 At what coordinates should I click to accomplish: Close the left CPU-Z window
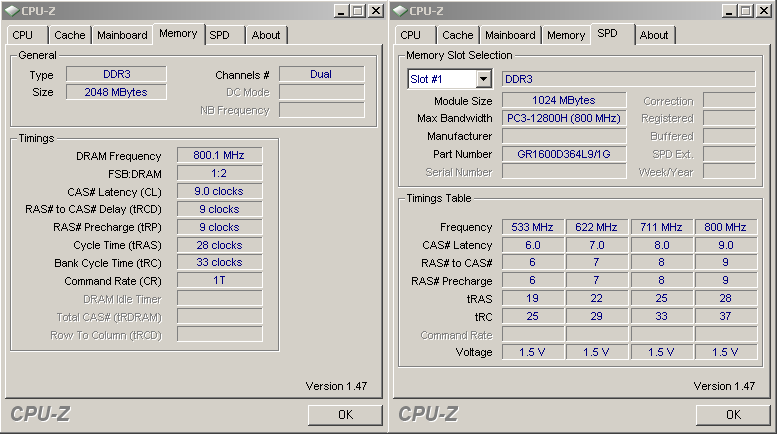click(x=376, y=11)
